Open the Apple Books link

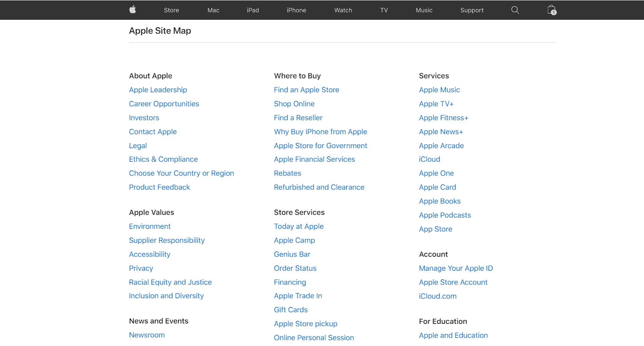440,201
